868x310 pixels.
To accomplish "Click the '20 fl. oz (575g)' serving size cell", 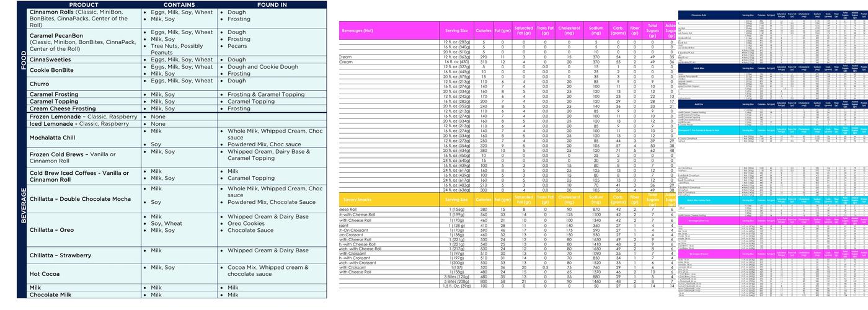I will [x=456, y=76].
